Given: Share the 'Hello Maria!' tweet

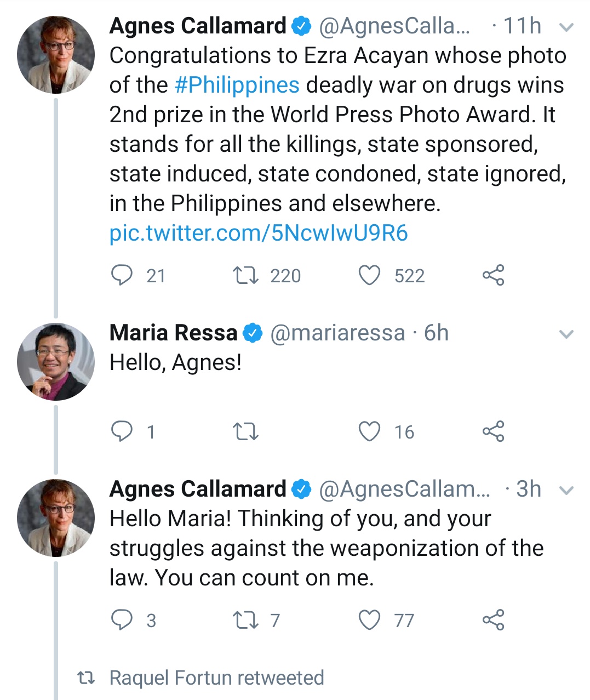Looking at the screenshot, I should click(x=493, y=620).
